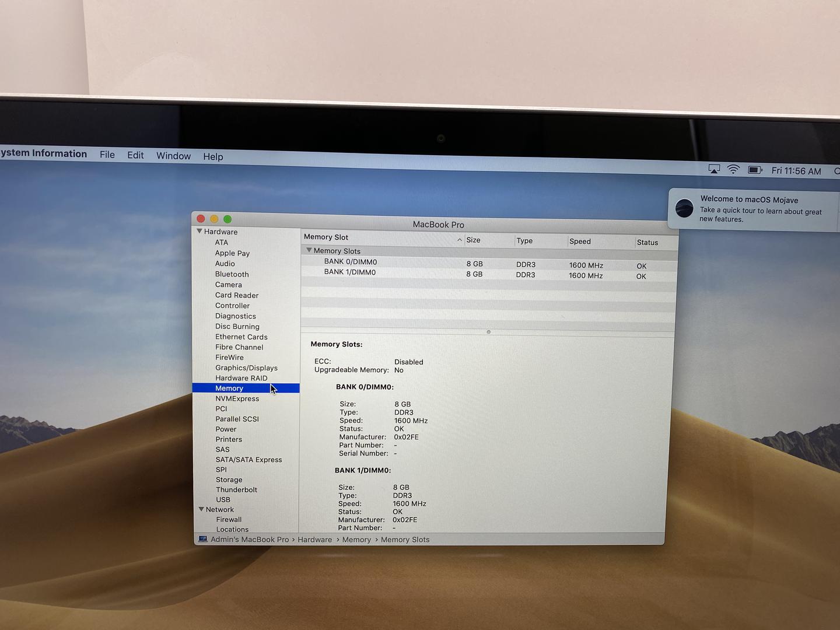Select Controller in the sidebar

point(232,305)
